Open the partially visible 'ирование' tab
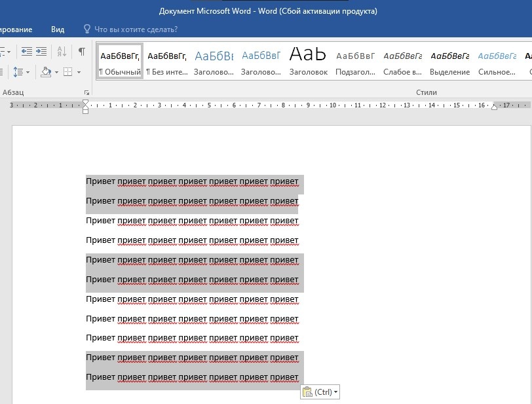Viewport: 532px width, 404px height. [16, 29]
